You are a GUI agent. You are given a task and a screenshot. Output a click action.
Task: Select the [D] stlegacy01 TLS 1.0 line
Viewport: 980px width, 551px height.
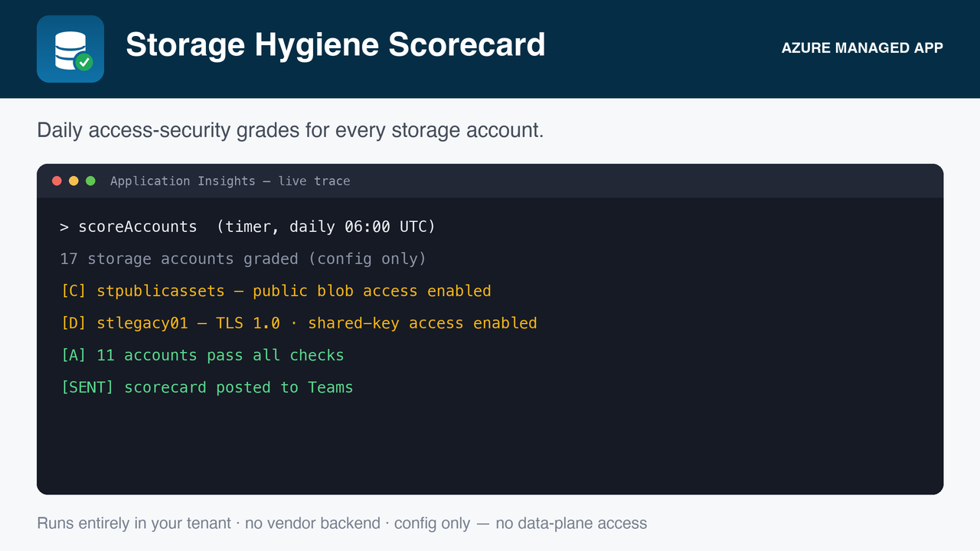299,323
